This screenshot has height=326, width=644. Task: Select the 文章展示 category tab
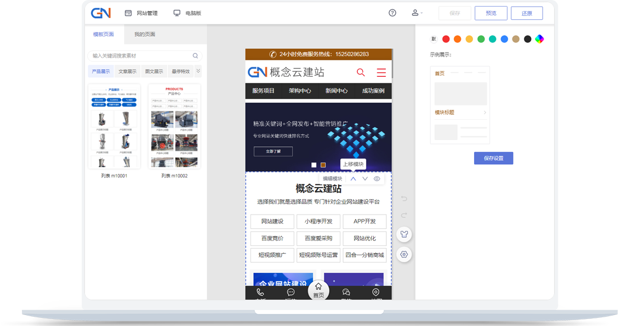point(128,71)
